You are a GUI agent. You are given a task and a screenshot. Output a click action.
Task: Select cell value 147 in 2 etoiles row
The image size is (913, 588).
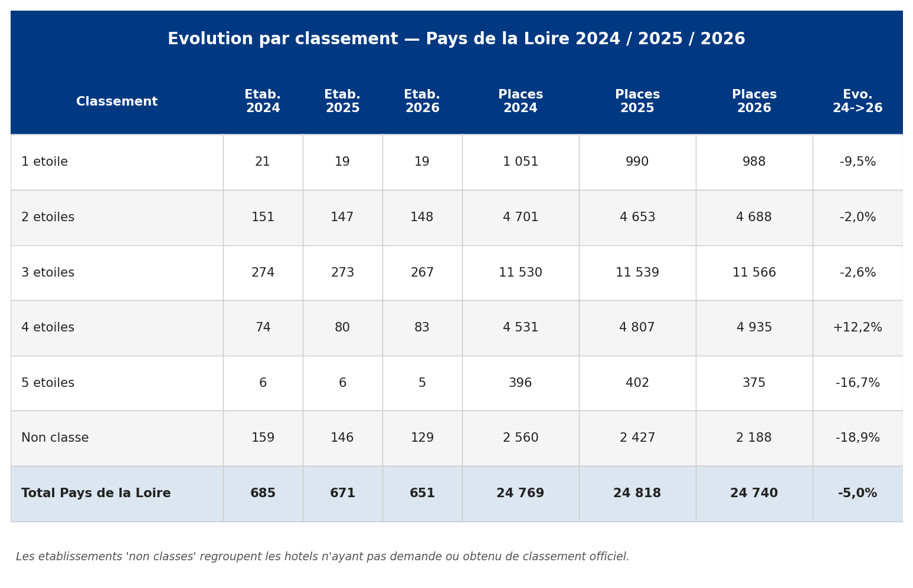(342, 218)
